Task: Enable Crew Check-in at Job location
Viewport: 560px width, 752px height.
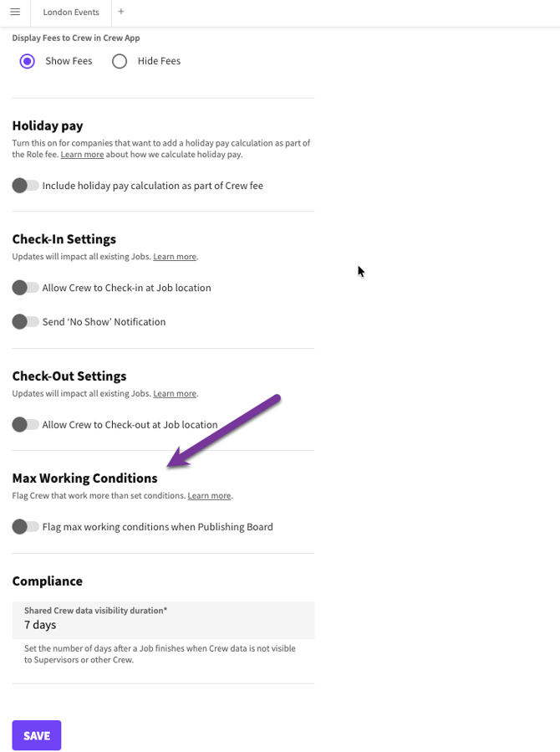Action: [25, 288]
